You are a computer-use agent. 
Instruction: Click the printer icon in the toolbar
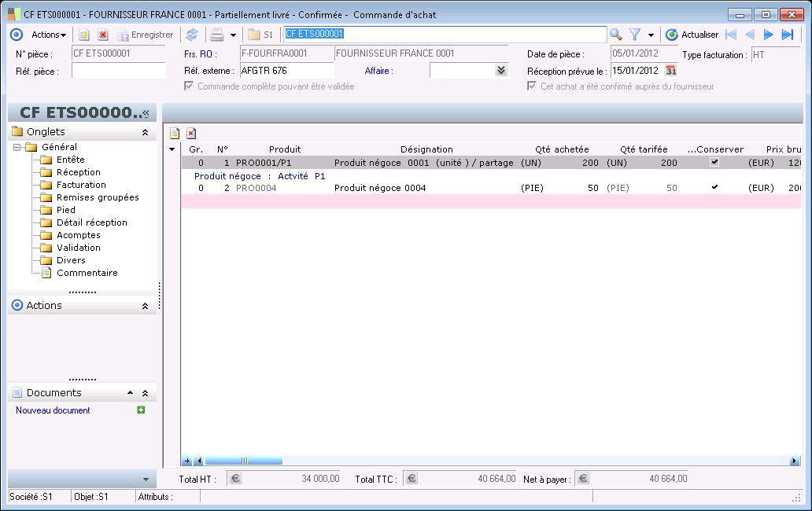[217, 35]
